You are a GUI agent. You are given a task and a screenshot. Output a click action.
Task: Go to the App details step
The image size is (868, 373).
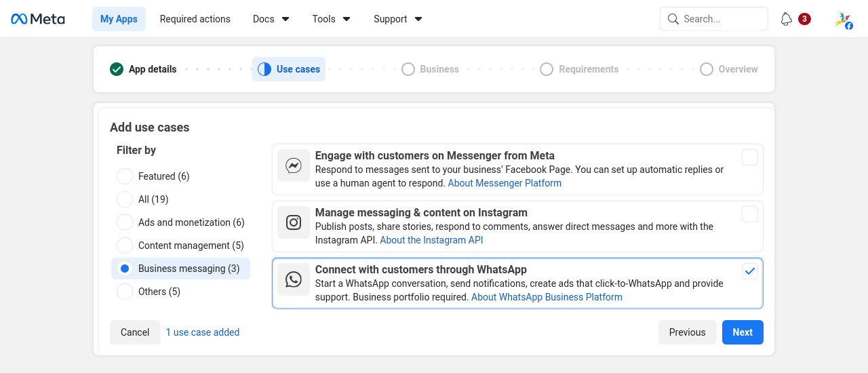coord(143,69)
